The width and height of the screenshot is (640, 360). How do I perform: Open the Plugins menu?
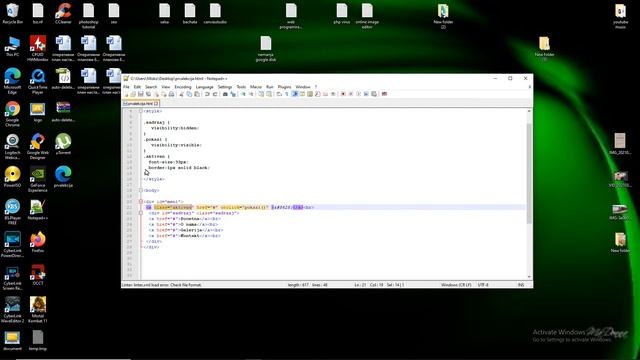[284, 87]
